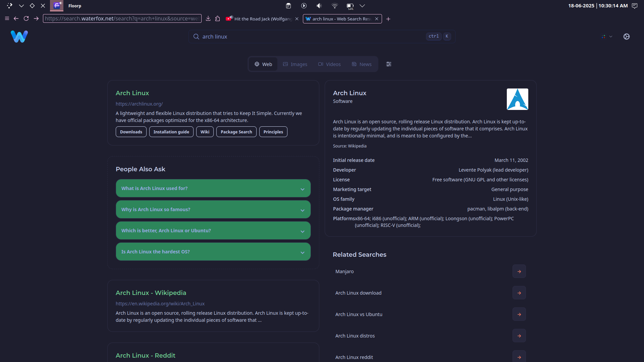This screenshot has width=644, height=362.
Task: Expand 'Why is Arch Linux so famous?'
Action: (x=213, y=209)
